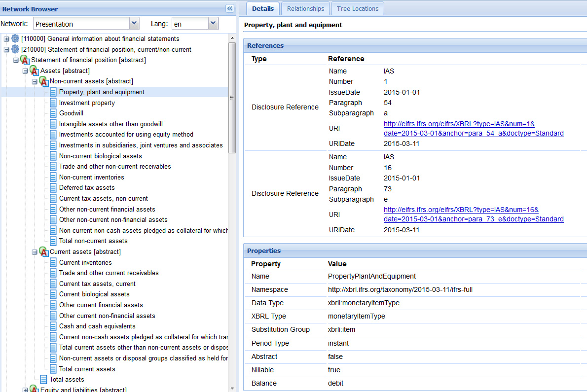Expand the [110000] General information node
This screenshot has width=587, height=392.
[x=6, y=39]
